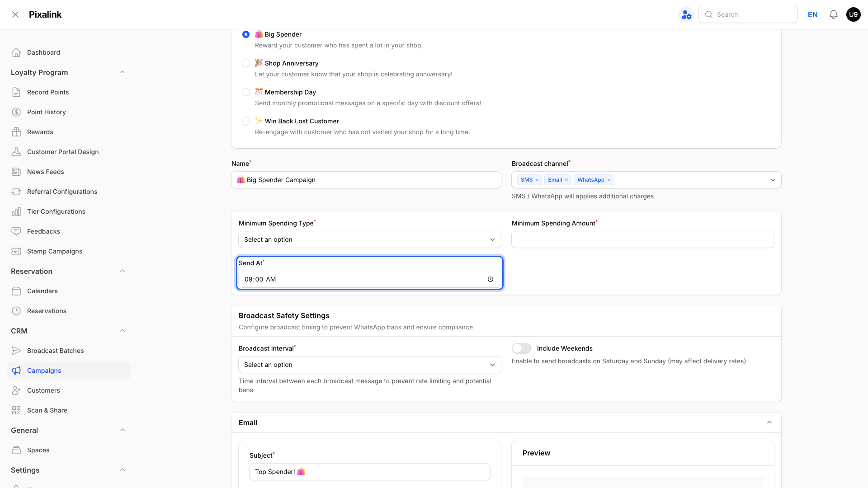868x488 pixels.
Task: Enable the Include Weekends toggle
Action: pos(522,348)
